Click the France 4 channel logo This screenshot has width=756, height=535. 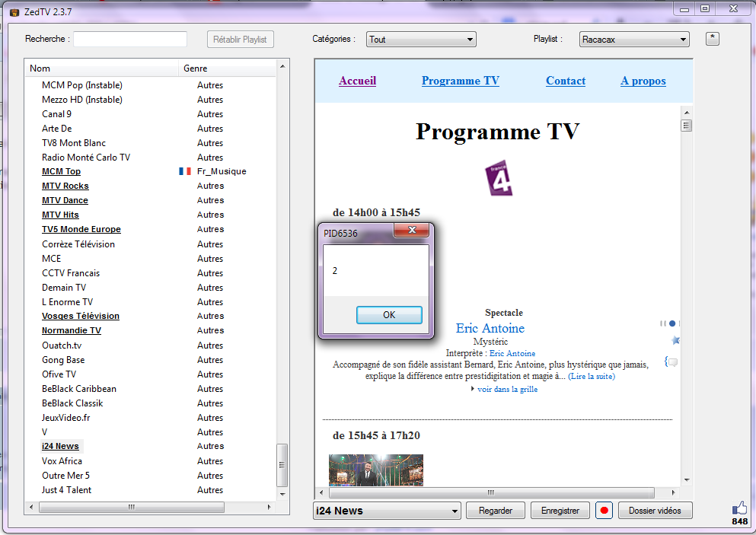[x=499, y=178]
